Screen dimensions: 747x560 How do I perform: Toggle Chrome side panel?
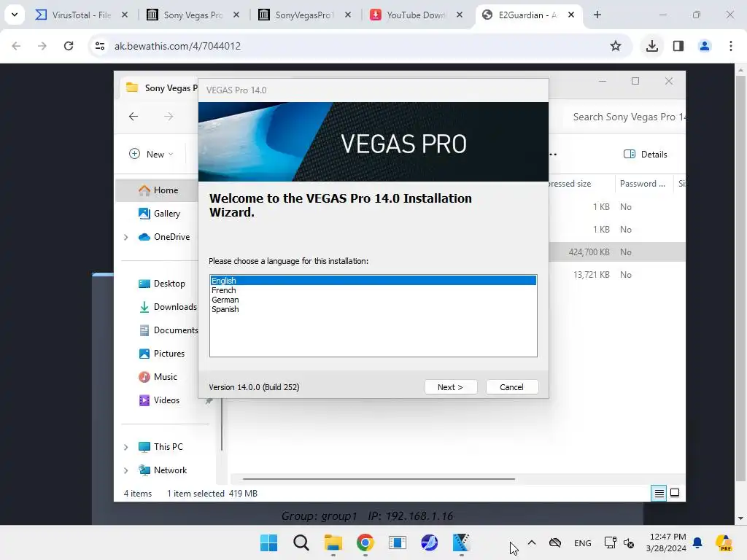click(678, 46)
